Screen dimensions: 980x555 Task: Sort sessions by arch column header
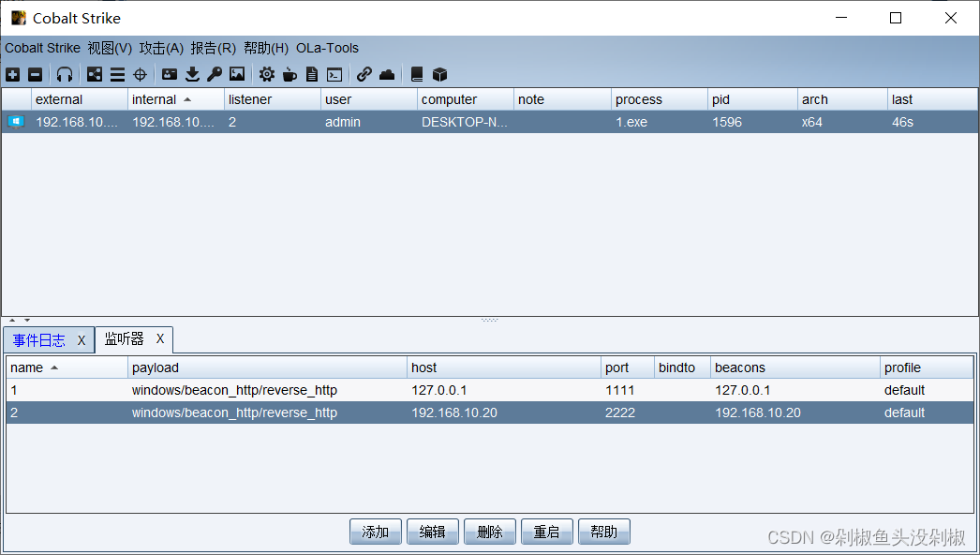tap(842, 99)
